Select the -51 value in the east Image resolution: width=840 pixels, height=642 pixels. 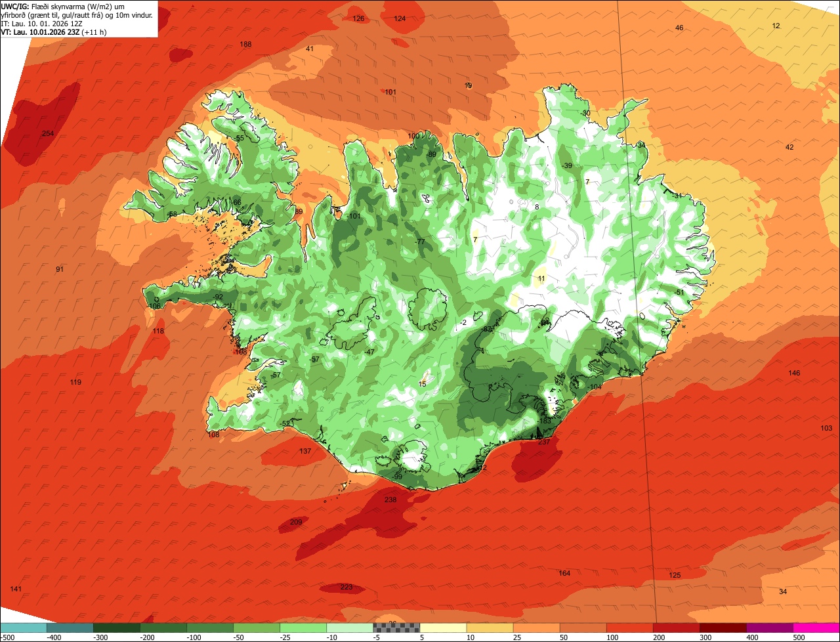[x=679, y=292]
